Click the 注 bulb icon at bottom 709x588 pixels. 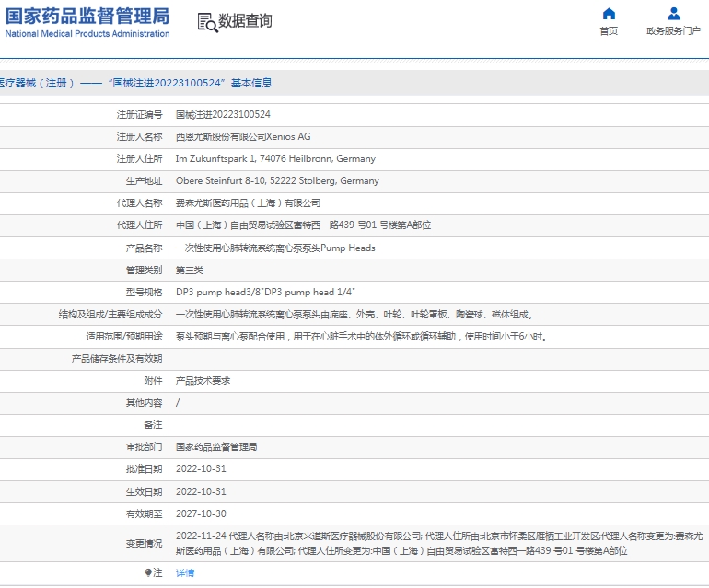(x=148, y=572)
